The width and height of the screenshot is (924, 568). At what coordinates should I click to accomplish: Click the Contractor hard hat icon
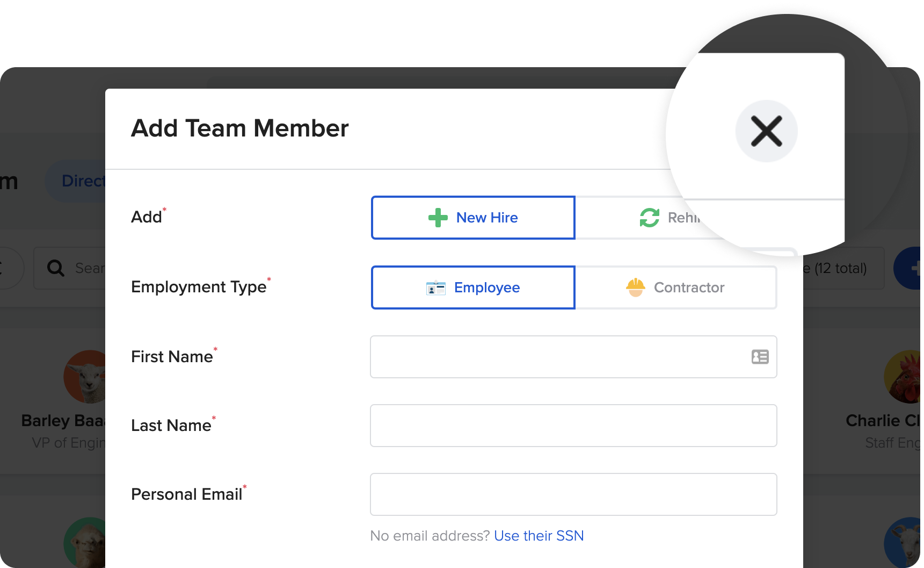pos(635,287)
